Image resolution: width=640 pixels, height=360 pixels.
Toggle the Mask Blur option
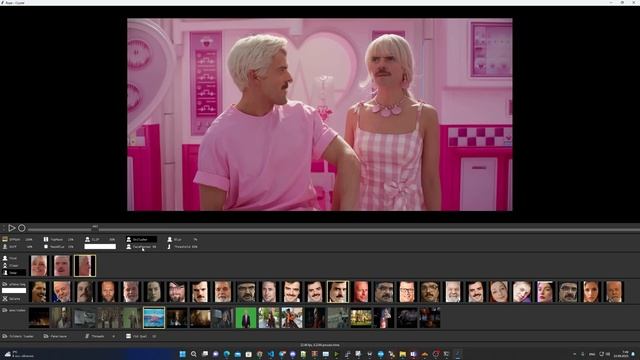pos(58,247)
